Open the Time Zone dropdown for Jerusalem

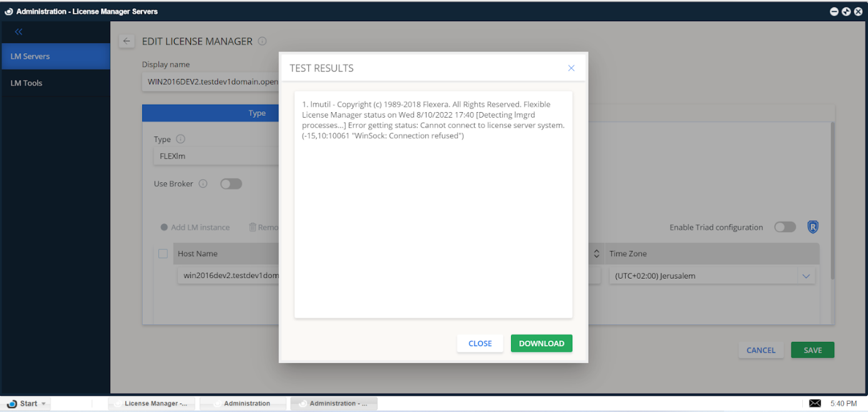point(805,276)
